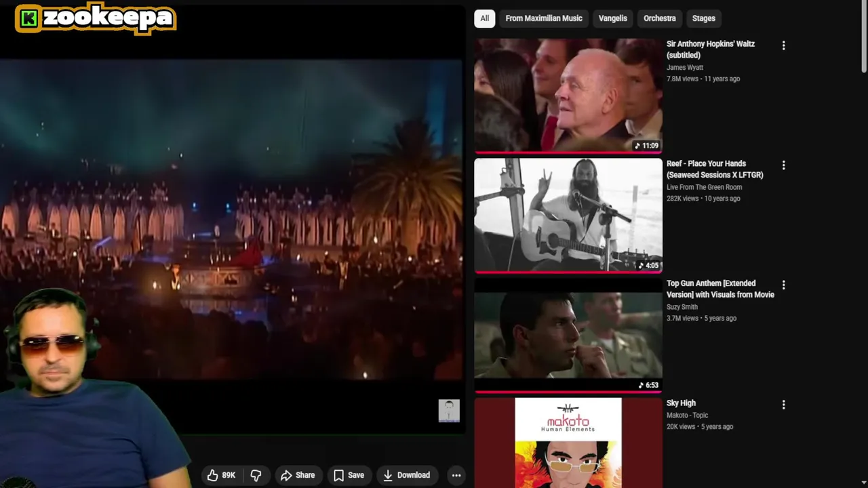Click the Sky High video title
Viewport: 868px width, 488px height.
(x=681, y=403)
